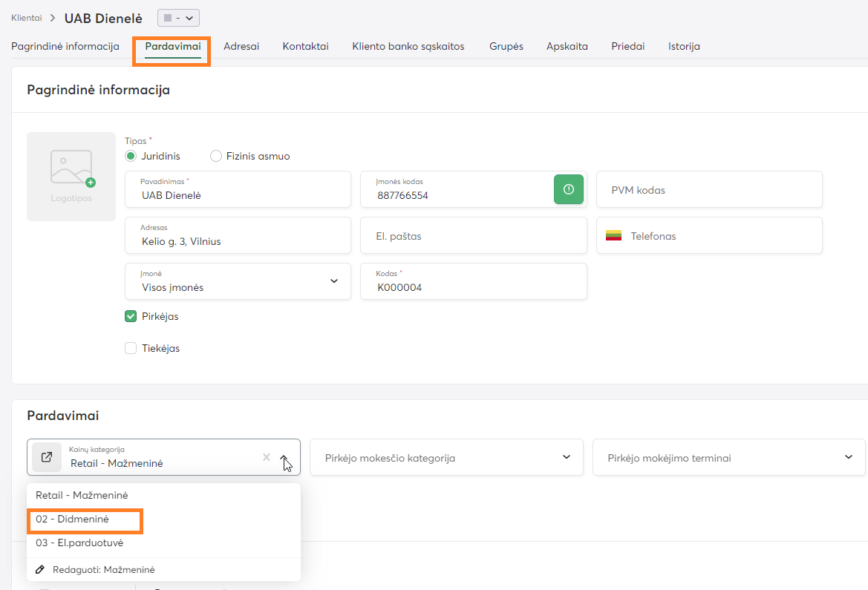Viewport: 868px width, 590px height.
Task: Enable the Tiekėjas checkbox
Action: (131, 348)
